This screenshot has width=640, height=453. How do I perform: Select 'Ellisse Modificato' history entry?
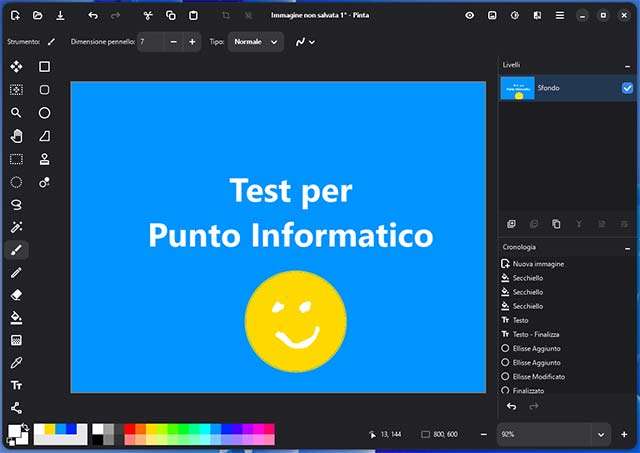coord(567,377)
